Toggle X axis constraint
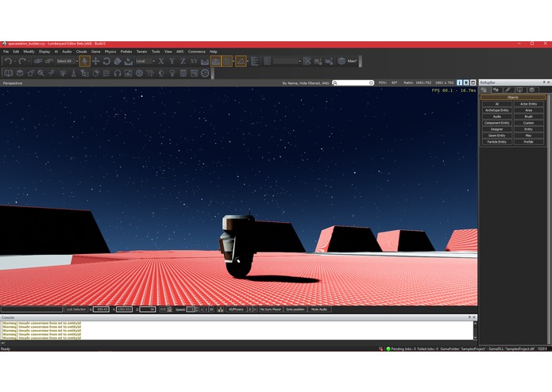 (161, 61)
